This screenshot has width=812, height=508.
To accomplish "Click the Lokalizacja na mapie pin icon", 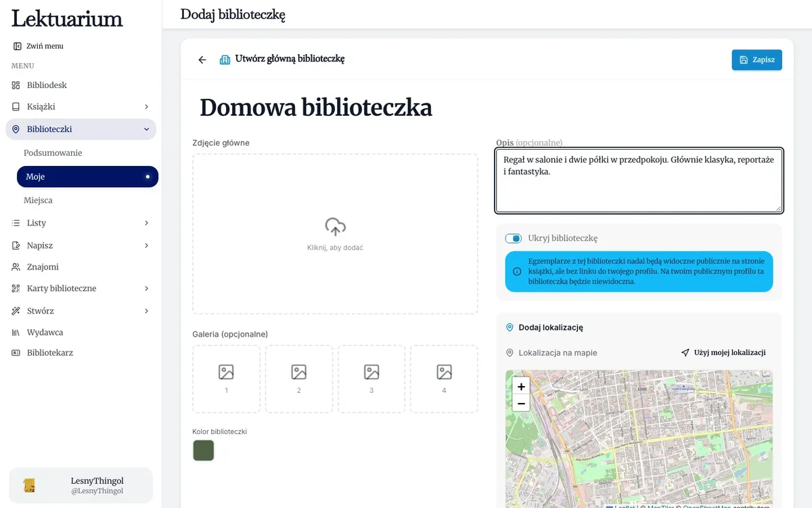I will [x=510, y=353].
